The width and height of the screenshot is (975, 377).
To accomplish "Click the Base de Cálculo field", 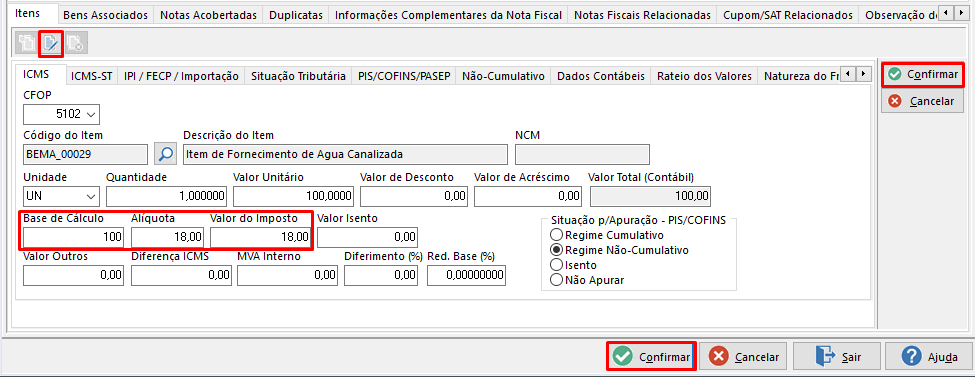I will [73, 237].
